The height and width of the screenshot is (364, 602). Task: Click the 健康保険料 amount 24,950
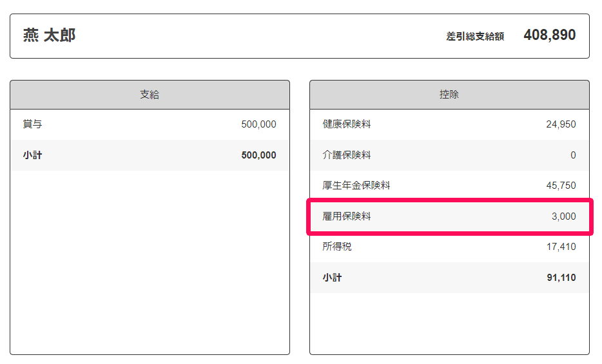561,124
